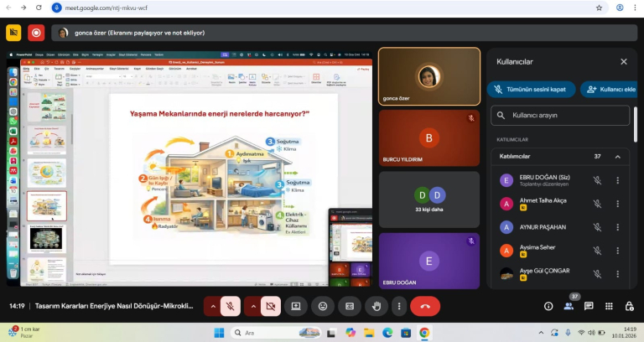Expand audio settings arrow beside microphone

coord(213,306)
